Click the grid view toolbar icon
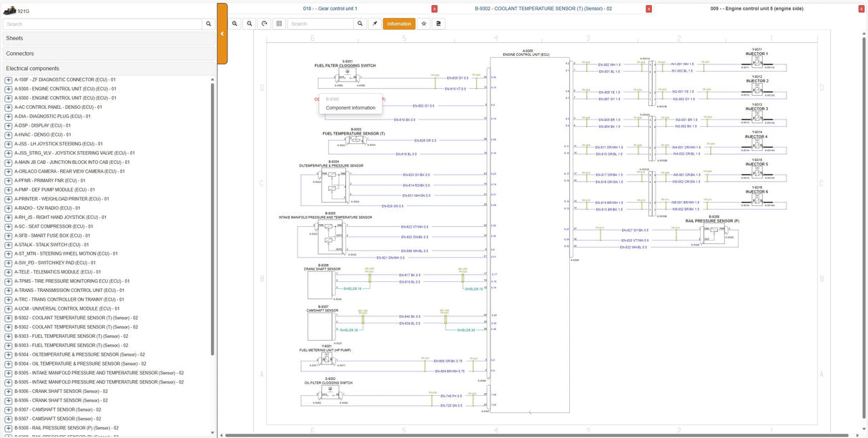Screen dimensions: 868x438 tap(279, 24)
